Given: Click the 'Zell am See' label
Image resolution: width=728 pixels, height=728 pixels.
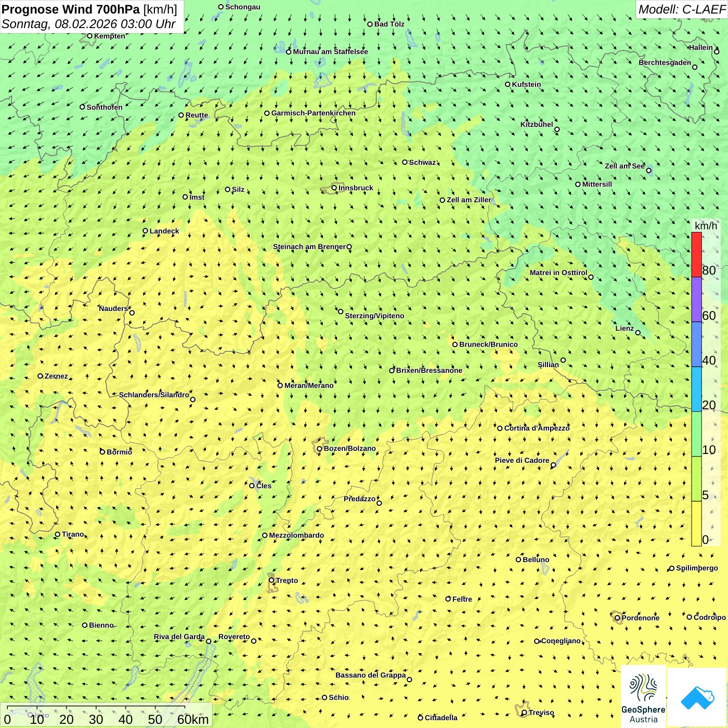Looking at the screenshot, I should coord(625,166).
